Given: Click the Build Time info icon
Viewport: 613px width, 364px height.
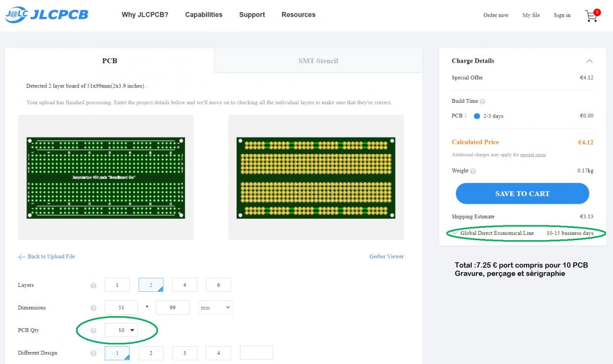Looking at the screenshot, I should (x=483, y=101).
